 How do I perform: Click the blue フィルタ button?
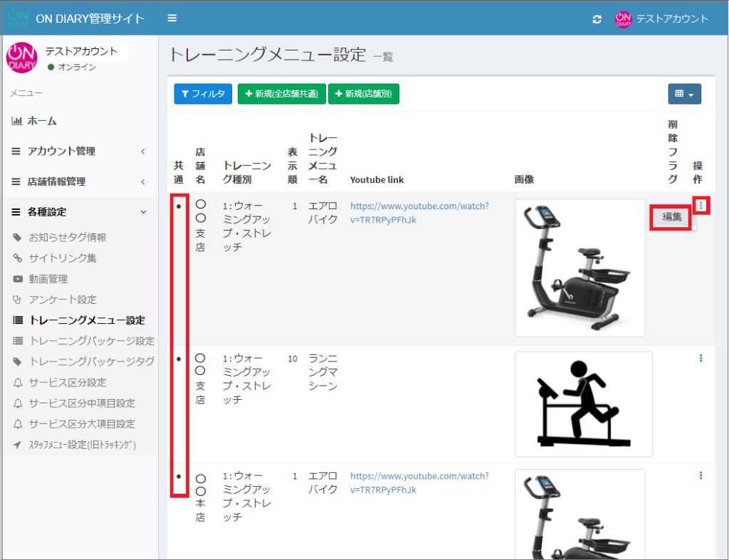[x=203, y=94]
